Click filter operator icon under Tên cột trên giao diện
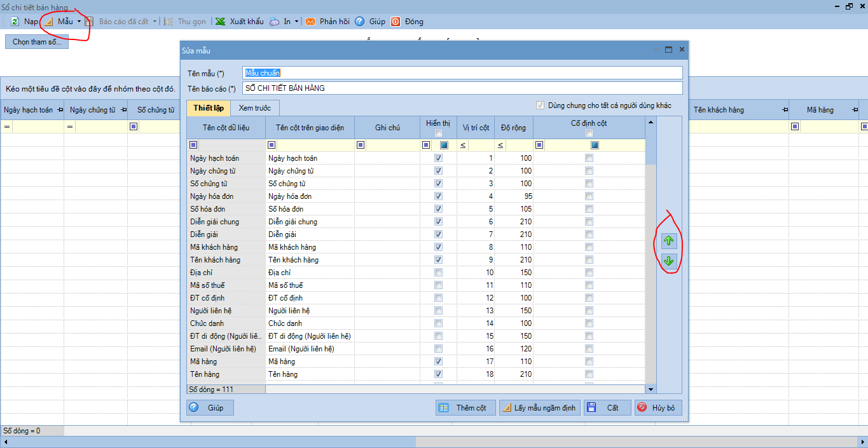Screen dimensions: 868x448 (272, 146)
